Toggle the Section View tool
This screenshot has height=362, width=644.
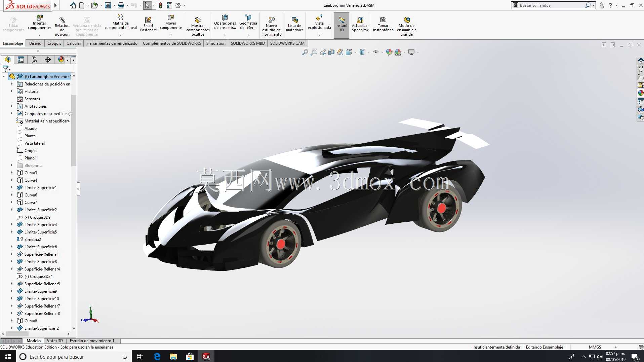(331, 52)
